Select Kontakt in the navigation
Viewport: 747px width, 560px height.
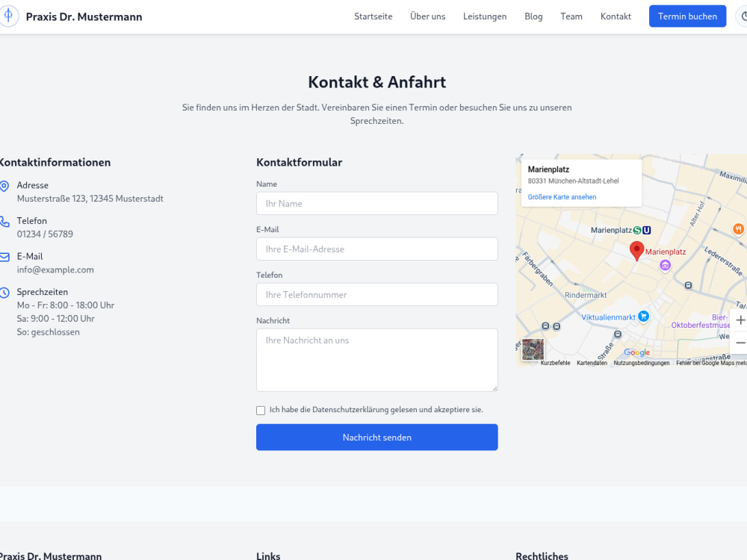click(616, 16)
